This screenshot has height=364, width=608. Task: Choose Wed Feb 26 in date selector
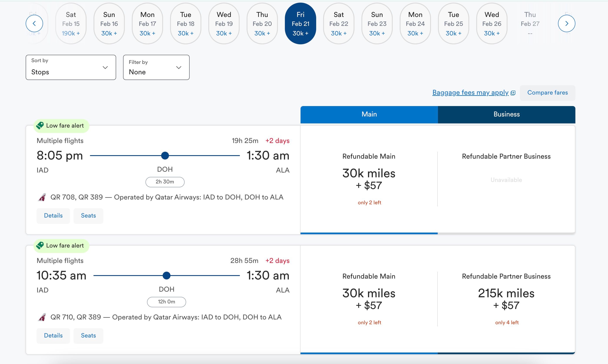pos(491,23)
